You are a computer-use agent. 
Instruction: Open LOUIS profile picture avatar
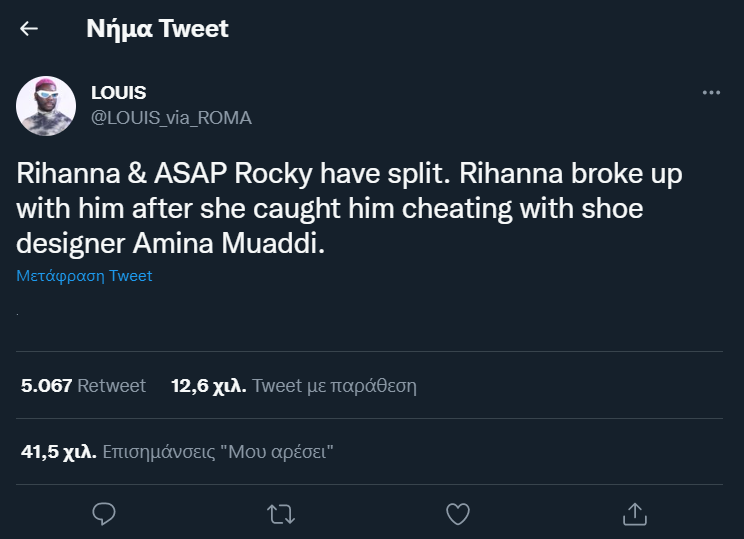pos(46,106)
